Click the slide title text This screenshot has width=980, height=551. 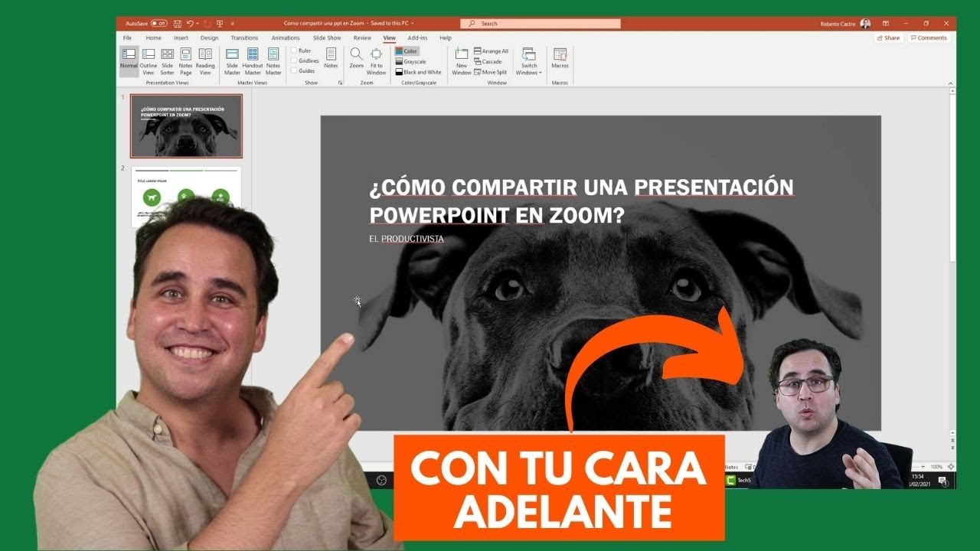[581, 201]
